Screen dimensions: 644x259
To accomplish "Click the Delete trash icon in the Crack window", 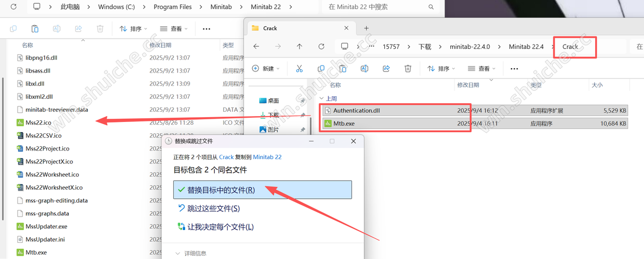I will (408, 69).
